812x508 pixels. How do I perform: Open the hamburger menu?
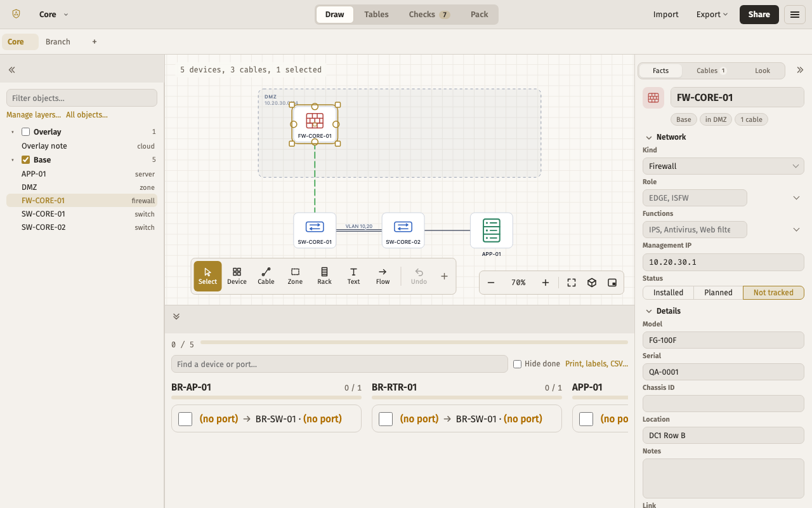(x=795, y=15)
